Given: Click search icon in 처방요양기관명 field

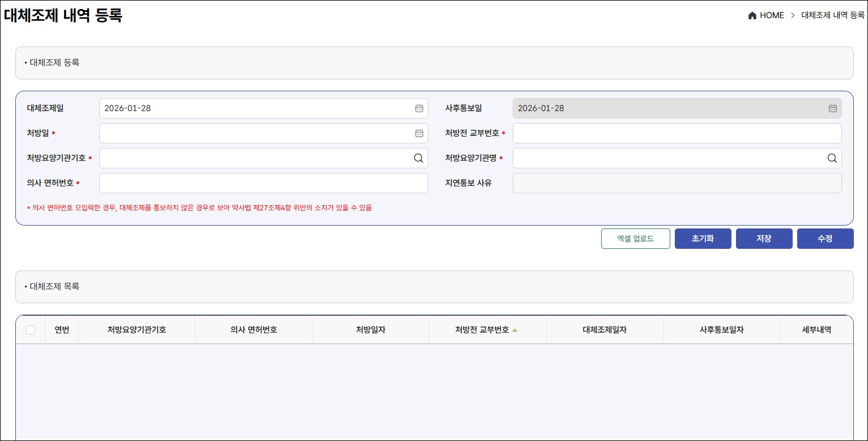Looking at the screenshot, I should pos(832,158).
